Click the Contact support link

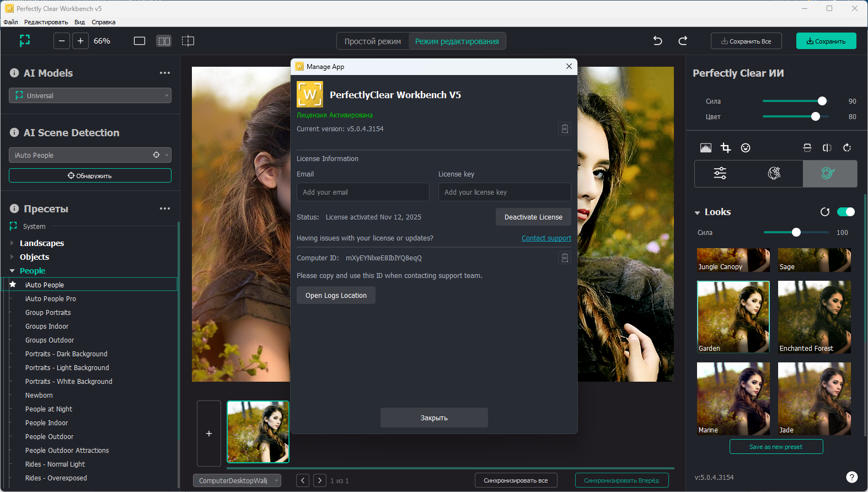point(546,238)
